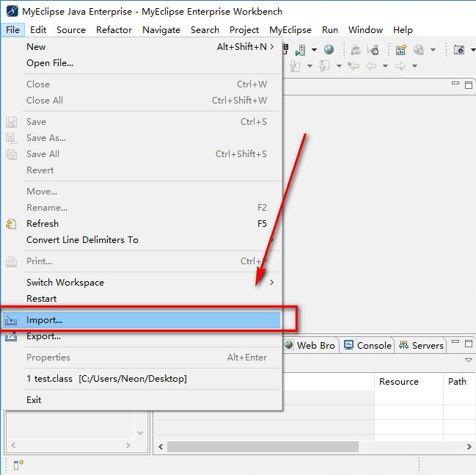Open dropdown beside run on server icon
Image resolution: width=476 pixels, height=475 pixels.
pyautogui.click(x=314, y=50)
